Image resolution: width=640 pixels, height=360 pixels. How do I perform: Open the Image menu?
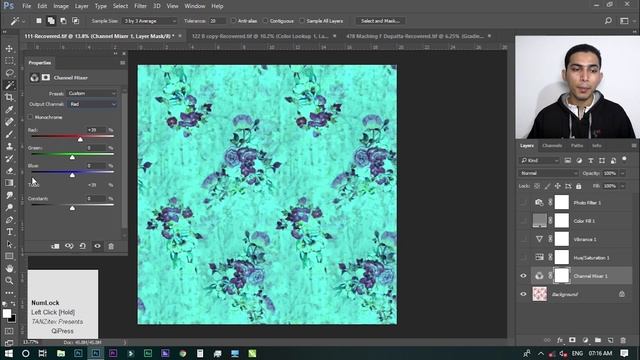(x=61, y=6)
